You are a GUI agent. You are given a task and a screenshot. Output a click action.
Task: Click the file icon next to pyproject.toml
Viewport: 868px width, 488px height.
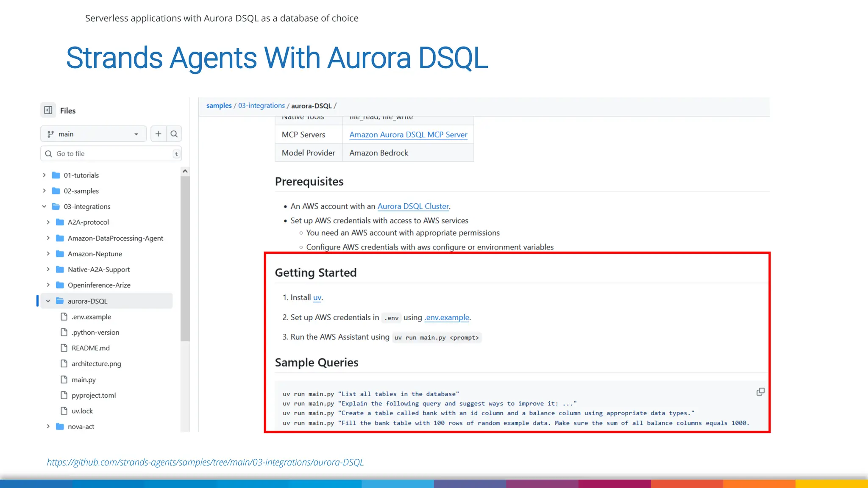coord(64,395)
